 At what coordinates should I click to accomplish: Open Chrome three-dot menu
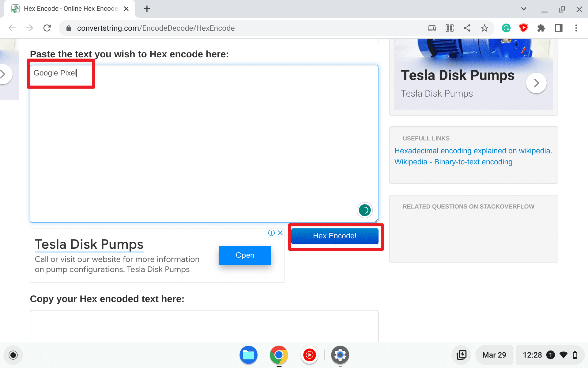click(576, 28)
